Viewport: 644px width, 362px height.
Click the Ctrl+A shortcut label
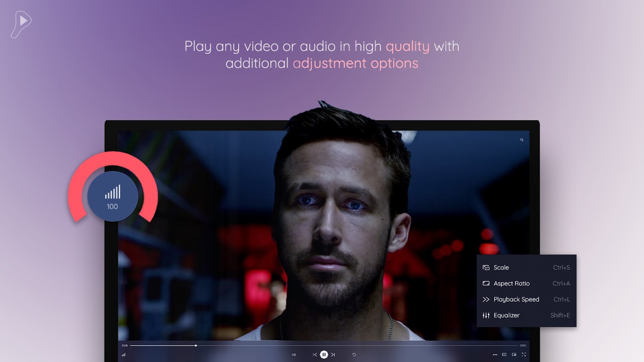click(x=561, y=283)
